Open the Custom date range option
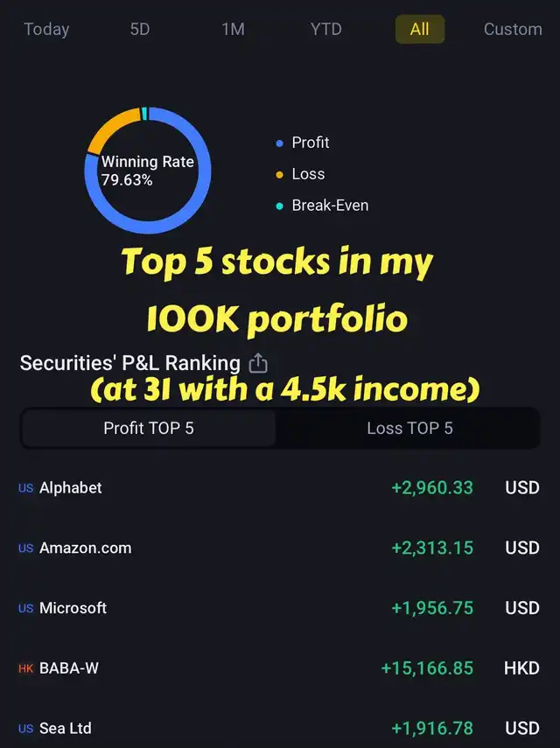The image size is (560, 748). tap(513, 29)
